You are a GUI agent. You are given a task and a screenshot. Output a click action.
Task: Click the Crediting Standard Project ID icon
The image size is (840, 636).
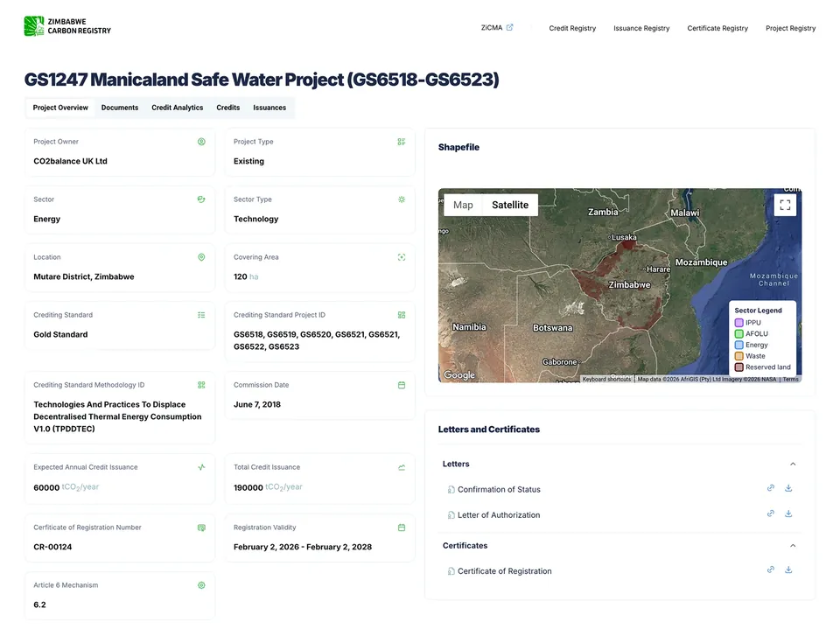402,315
